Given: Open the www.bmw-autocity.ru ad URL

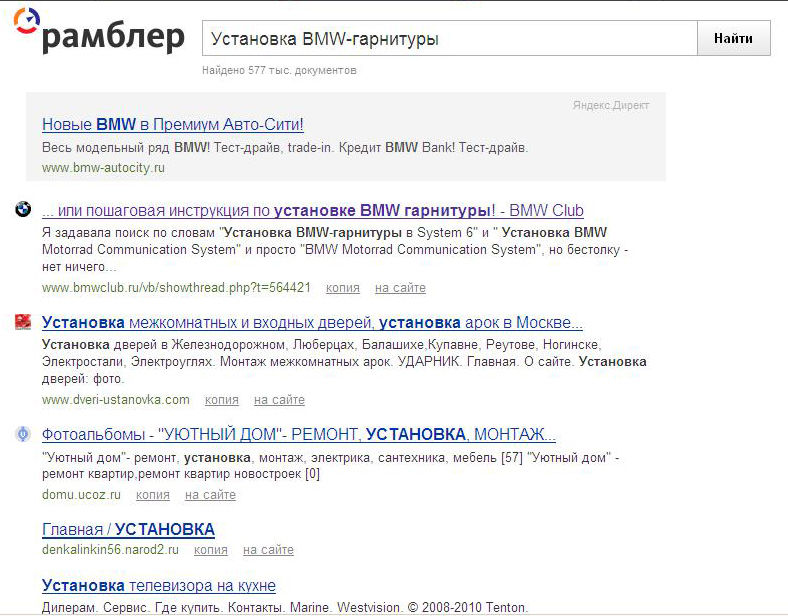Looking at the screenshot, I should point(104,168).
